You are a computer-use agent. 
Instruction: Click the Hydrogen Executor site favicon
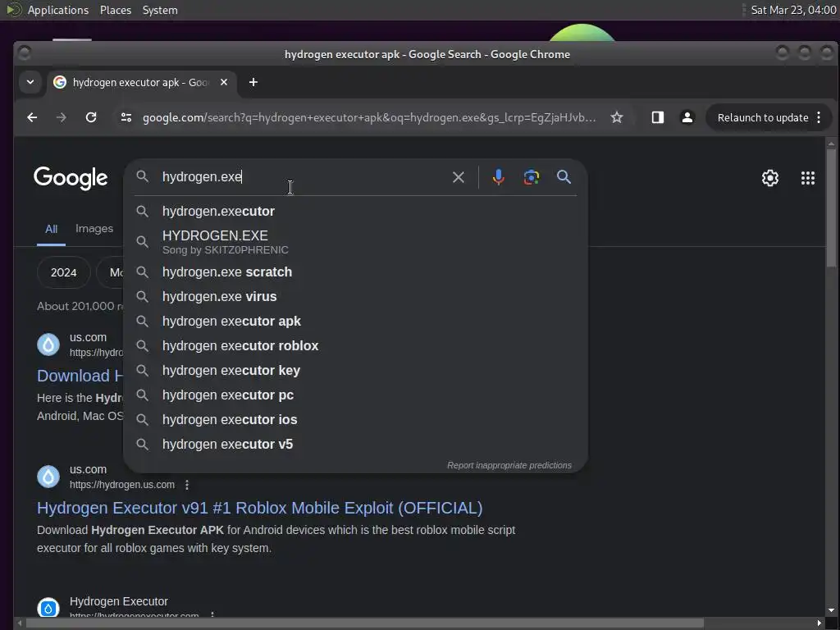point(48,608)
